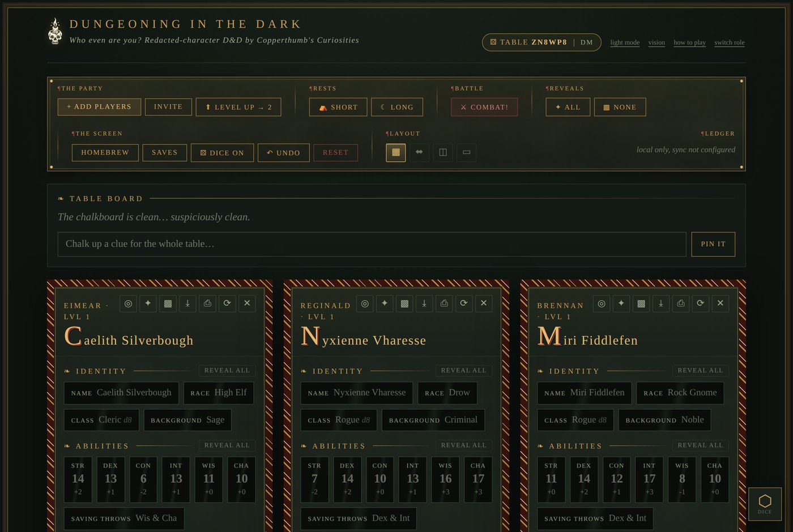The height and width of the screenshot is (532, 793).
Task: Select the two-column layout option
Action: pos(443,152)
